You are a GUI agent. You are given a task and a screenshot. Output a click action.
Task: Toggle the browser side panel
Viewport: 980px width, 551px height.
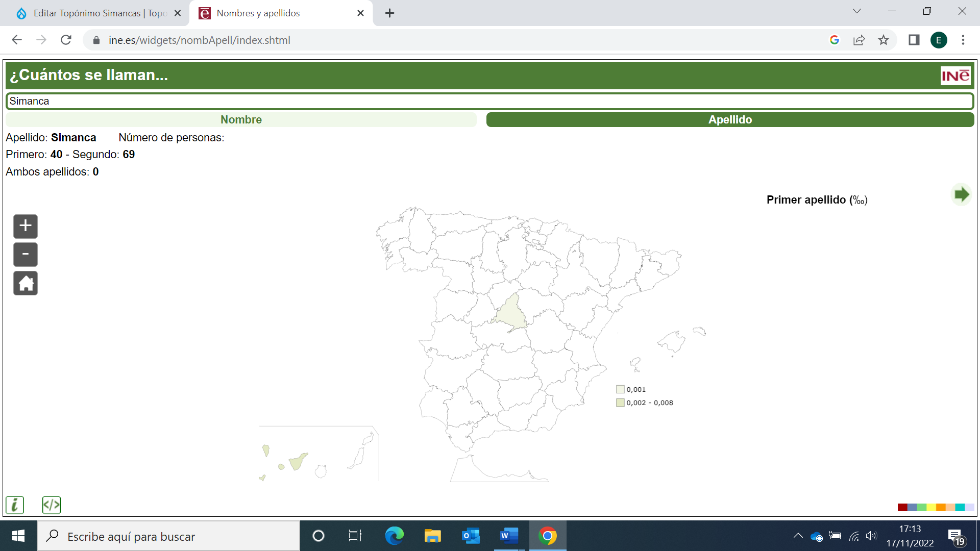[914, 40]
